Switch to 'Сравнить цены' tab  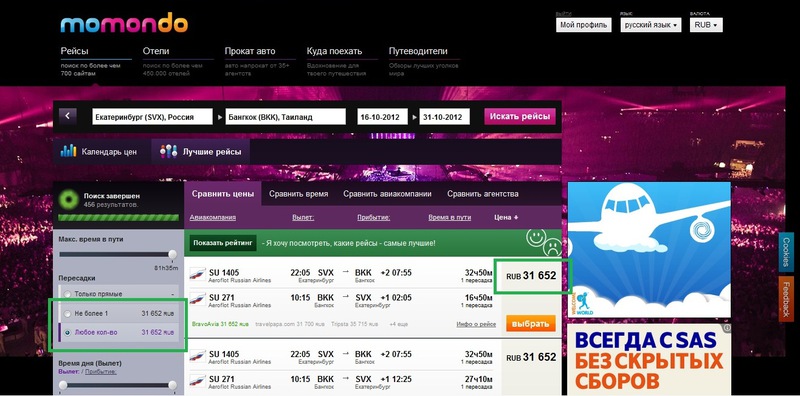coord(222,194)
